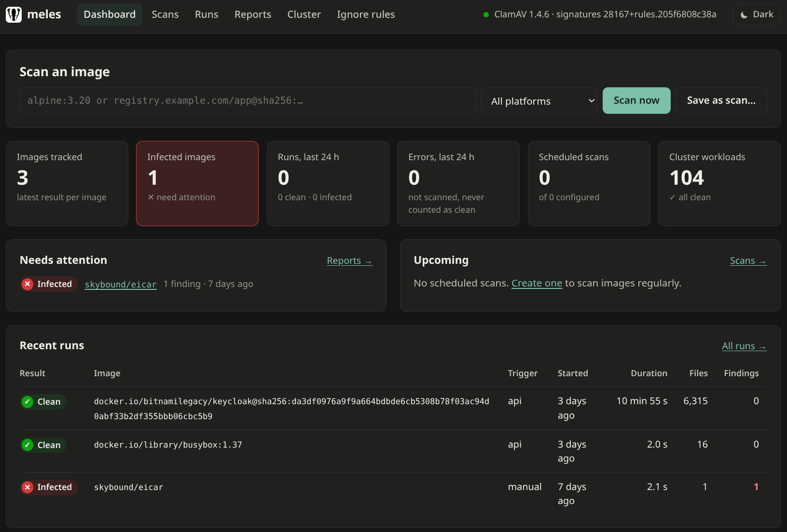Navigate to the Cluster tab
Screen dimensions: 787x532
click(x=304, y=14)
